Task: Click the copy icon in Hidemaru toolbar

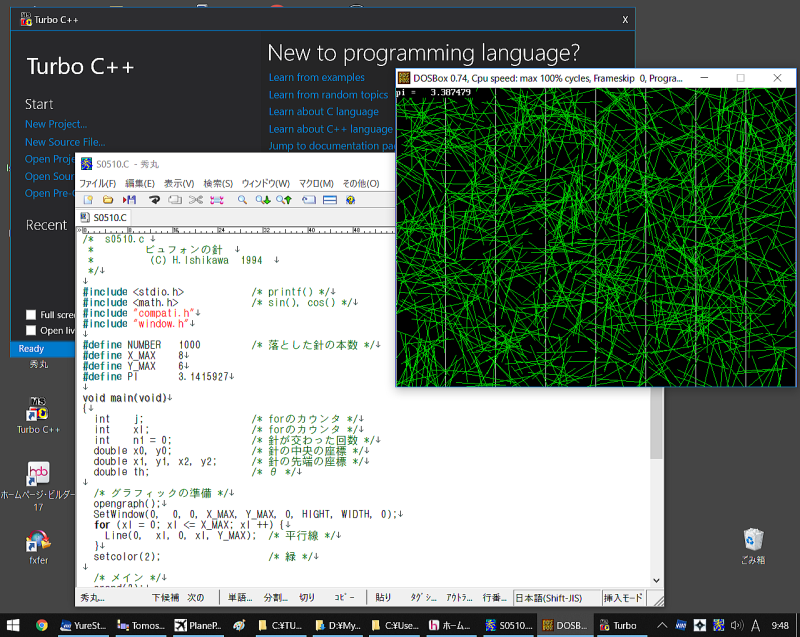Action: coord(175,200)
